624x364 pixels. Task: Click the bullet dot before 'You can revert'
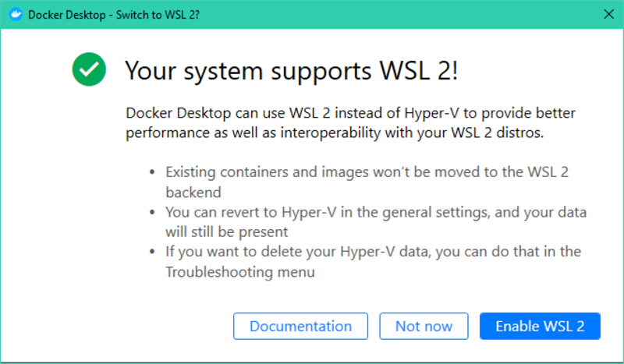pos(152,213)
